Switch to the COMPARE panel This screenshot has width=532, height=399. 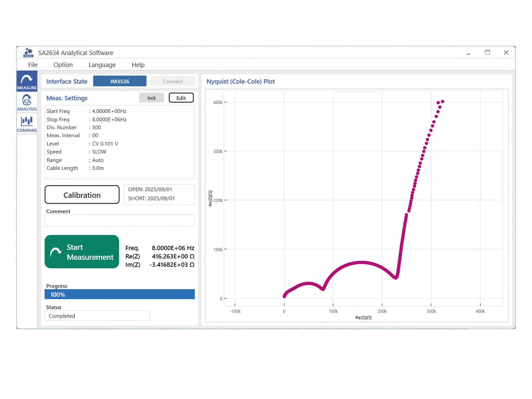(27, 124)
